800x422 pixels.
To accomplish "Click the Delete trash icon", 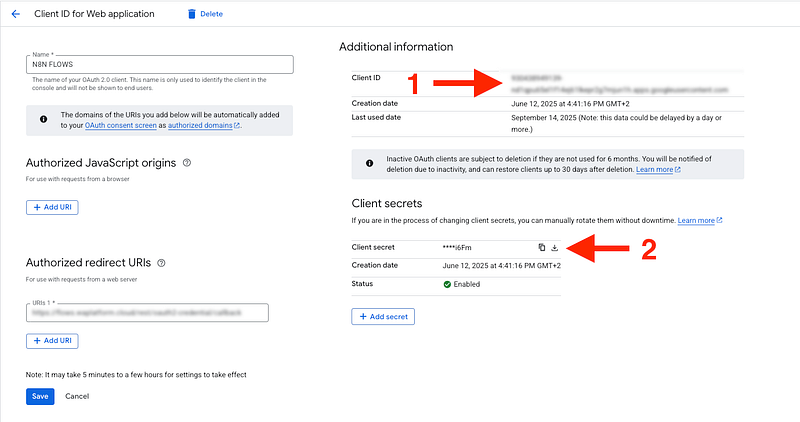I will 192,14.
